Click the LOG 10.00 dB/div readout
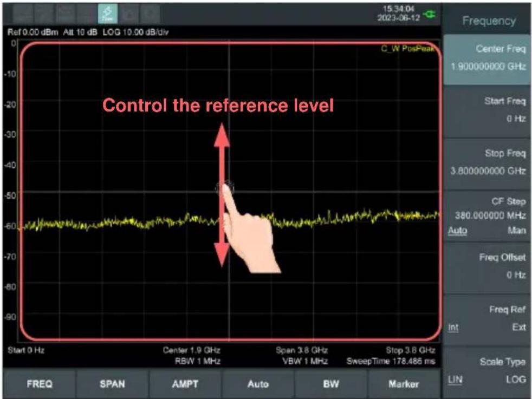 point(135,32)
